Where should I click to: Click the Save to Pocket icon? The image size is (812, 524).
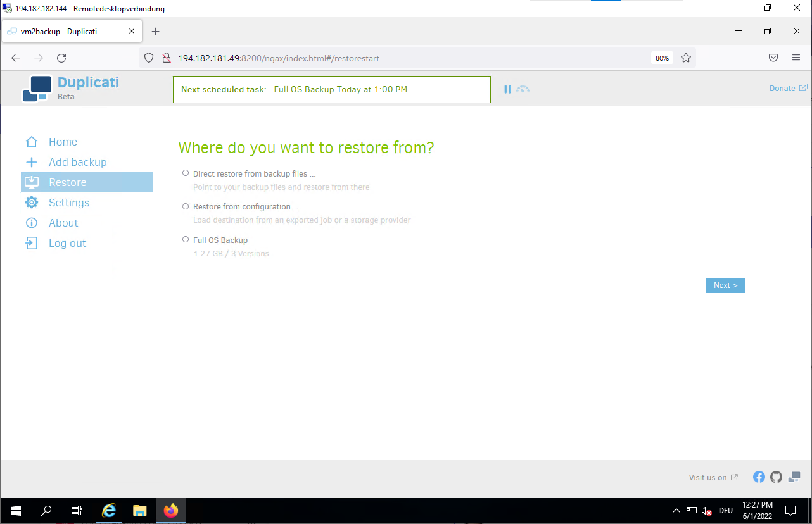(773, 58)
